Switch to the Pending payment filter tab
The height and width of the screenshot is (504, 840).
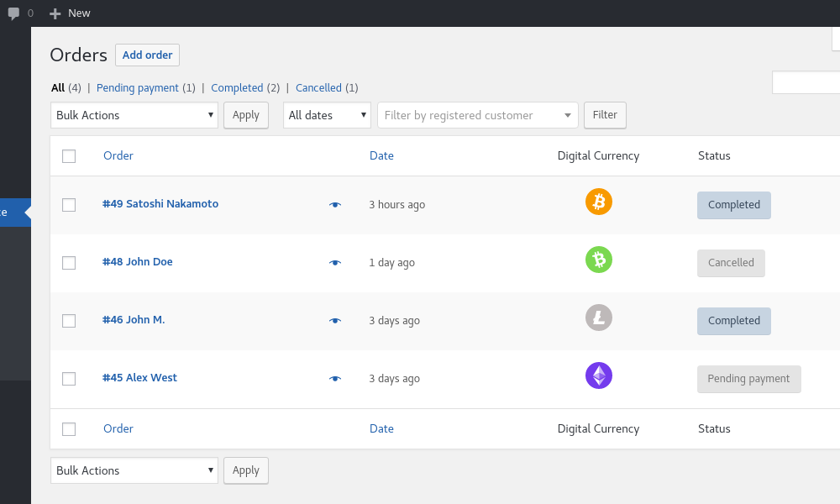pos(138,87)
